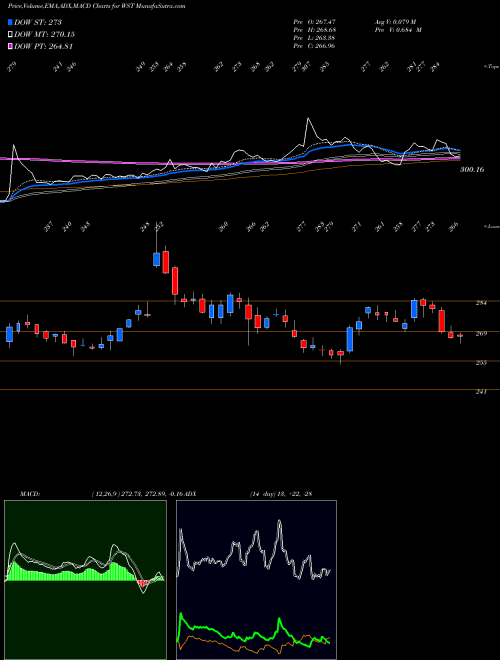Select the 'DOW MT: 270.15' legend label
The height and width of the screenshot is (660, 500).
tap(45, 34)
